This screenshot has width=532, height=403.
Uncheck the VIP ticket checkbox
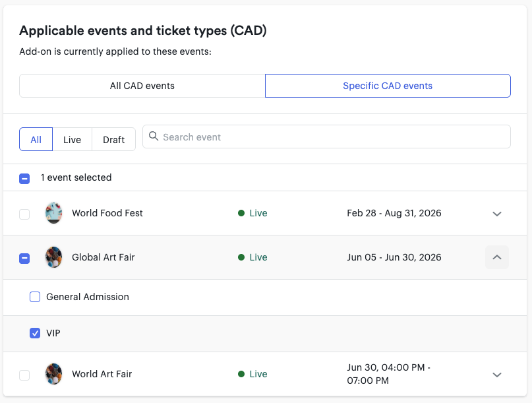[35, 333]
